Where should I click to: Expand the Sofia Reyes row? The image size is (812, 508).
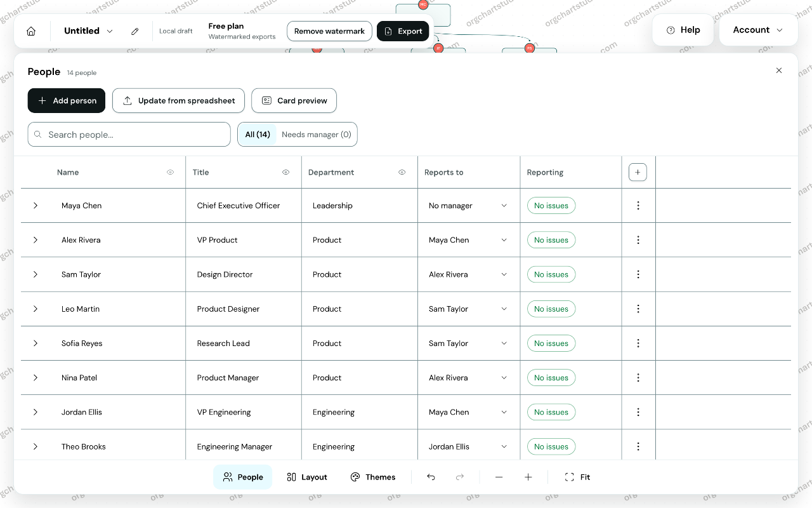[x=36, y=343]
